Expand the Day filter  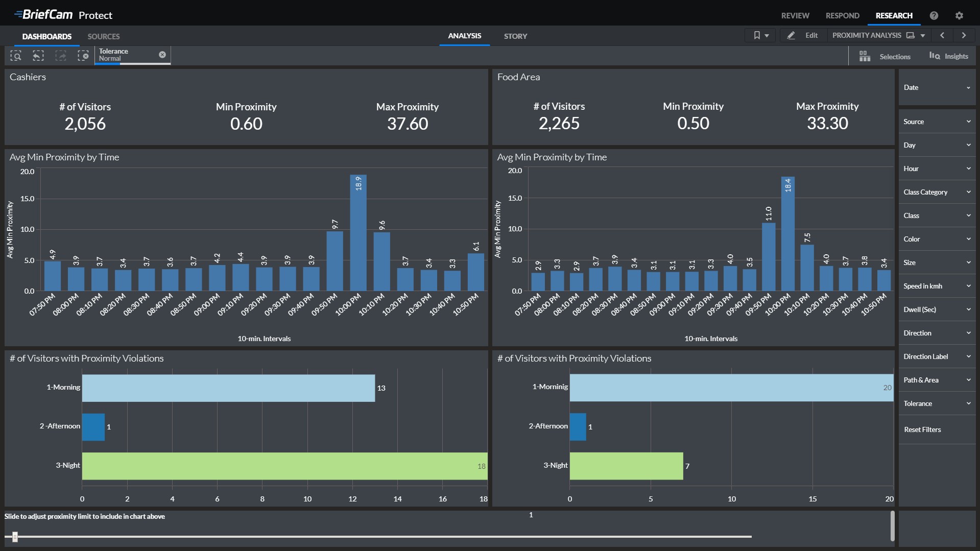[937, 145]
